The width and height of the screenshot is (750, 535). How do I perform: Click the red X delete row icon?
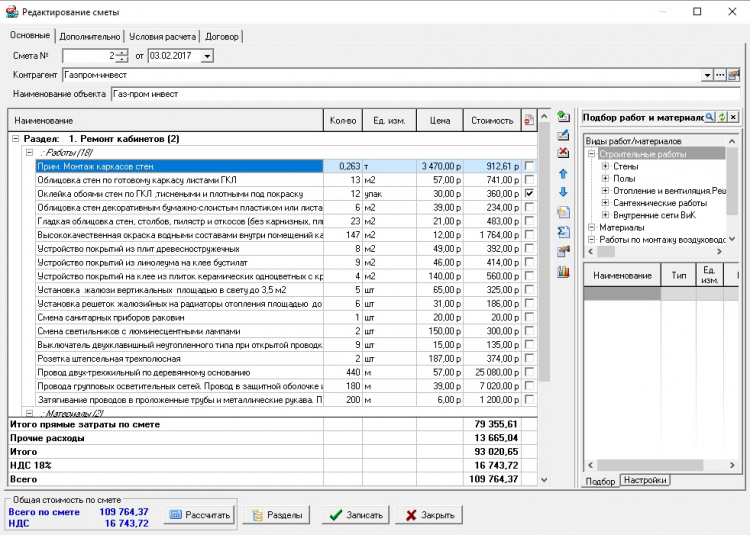563,153
